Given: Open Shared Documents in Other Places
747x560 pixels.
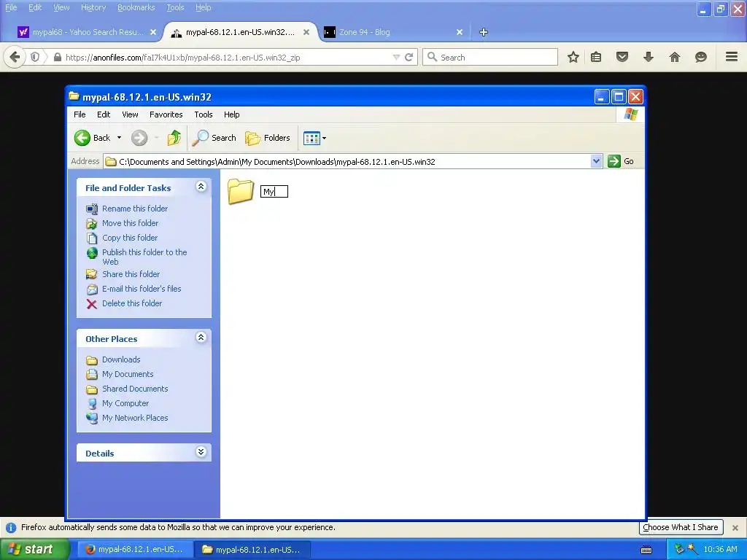Looking at the screenshot, I should click(x=135, y=389).
